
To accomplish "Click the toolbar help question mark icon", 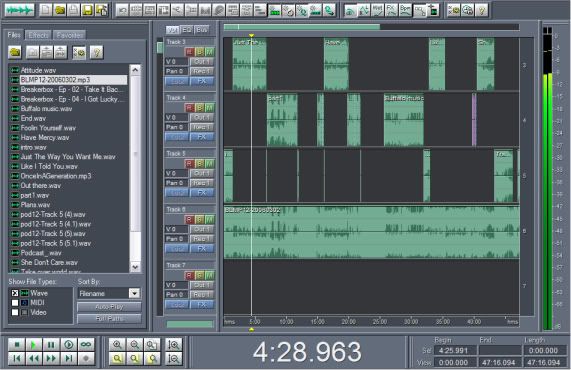I will pyautogui.click(x=481, y=11).
